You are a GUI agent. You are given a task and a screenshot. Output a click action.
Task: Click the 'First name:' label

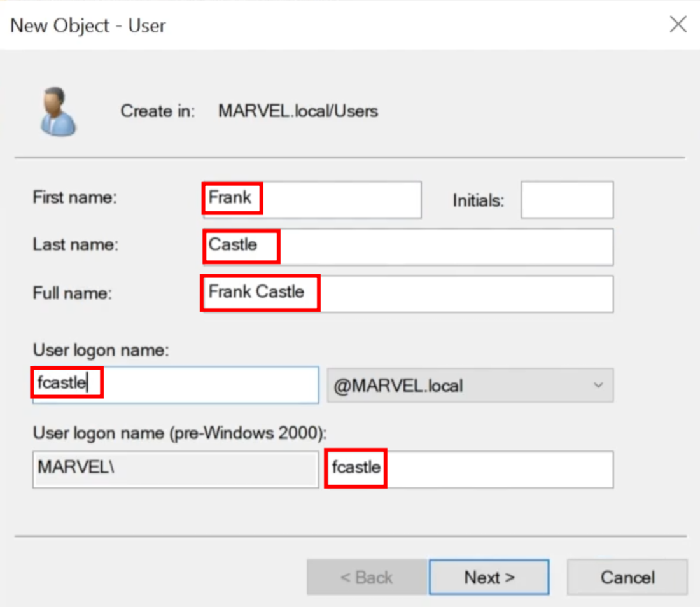point(74,198)
